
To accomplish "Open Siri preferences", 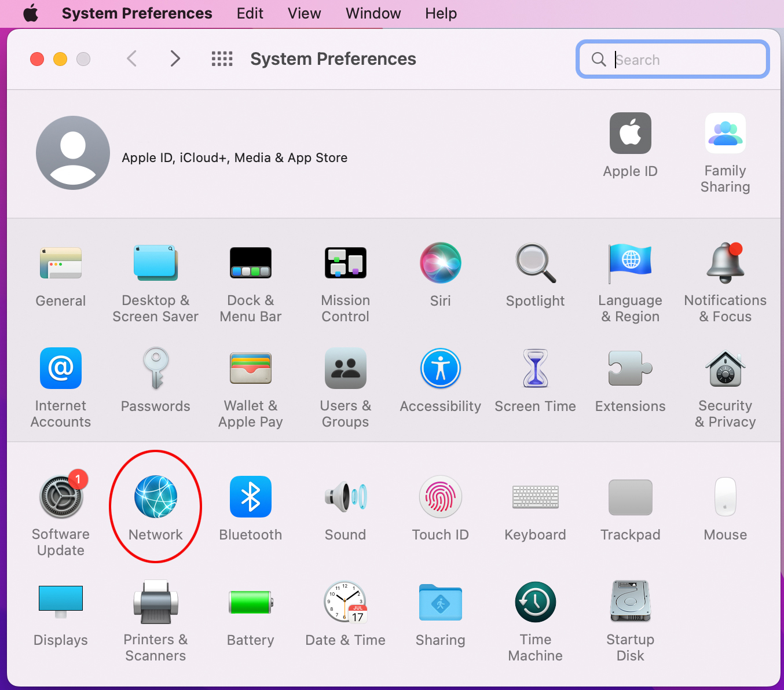I will pyautogui.click(x=440, y=263).
